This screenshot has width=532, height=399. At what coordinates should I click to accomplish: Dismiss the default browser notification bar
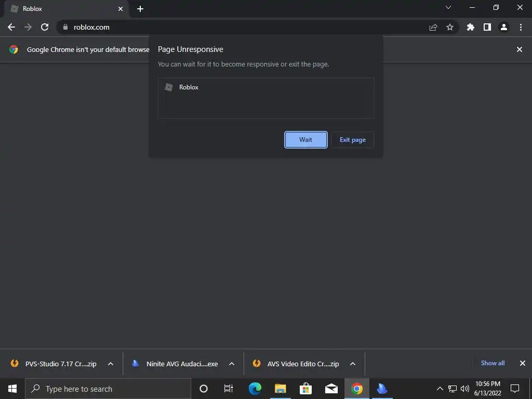pos(520,49)
